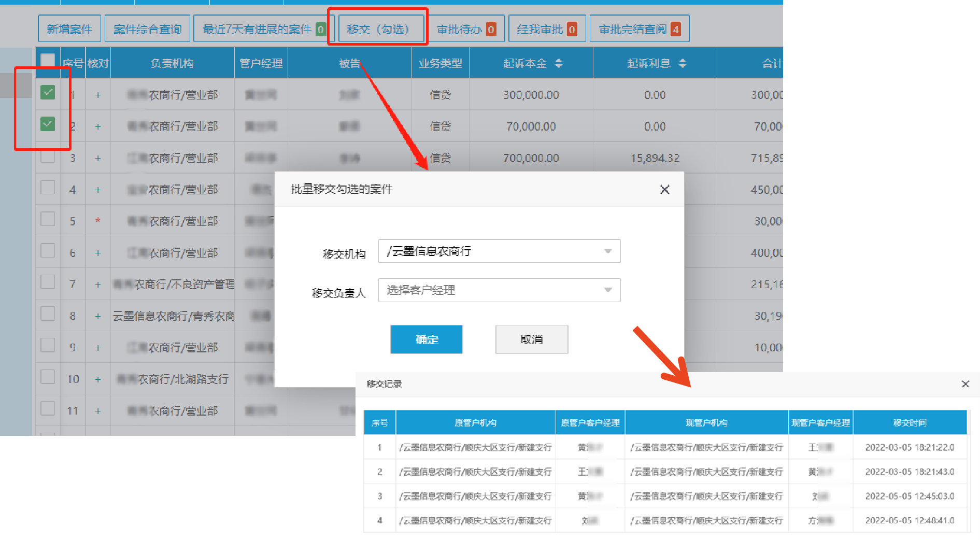The width and height of the screenshot is (980, 541).
Task: Open the 移交机构 dropdown arrow
Action: (x=607, y=251)
